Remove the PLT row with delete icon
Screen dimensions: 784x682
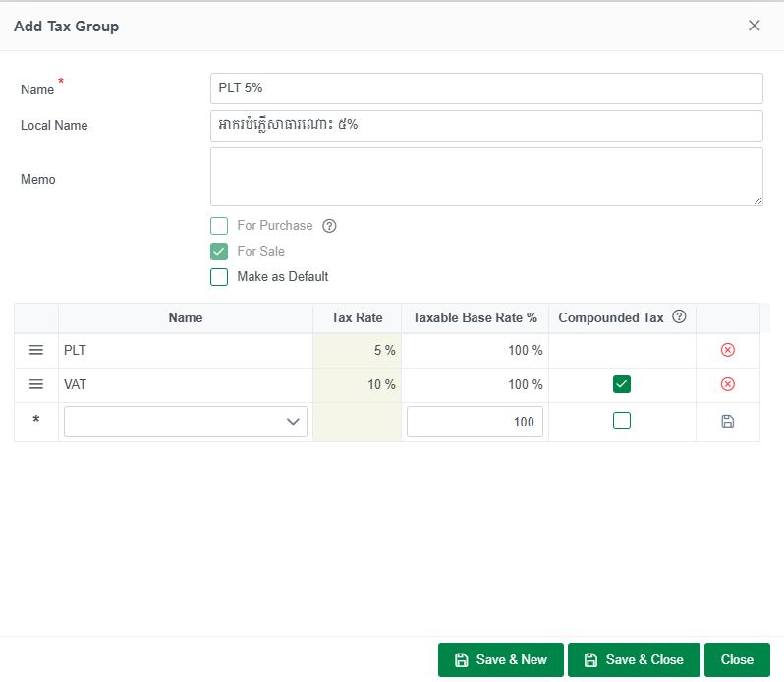(x=727, y=350)
